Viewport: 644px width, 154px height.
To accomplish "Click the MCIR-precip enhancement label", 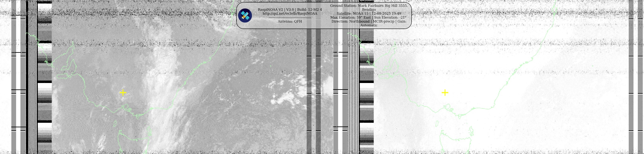I will coord(383,21).
